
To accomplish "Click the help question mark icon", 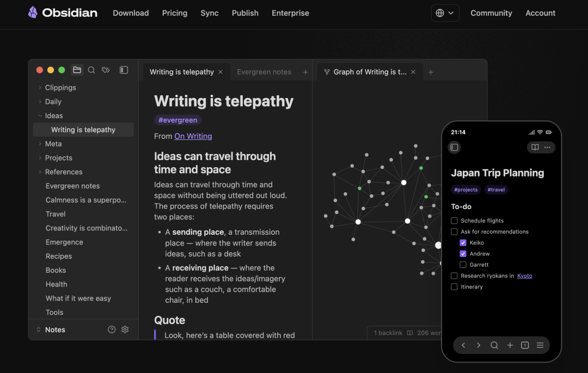I will [x=112, y=329].
